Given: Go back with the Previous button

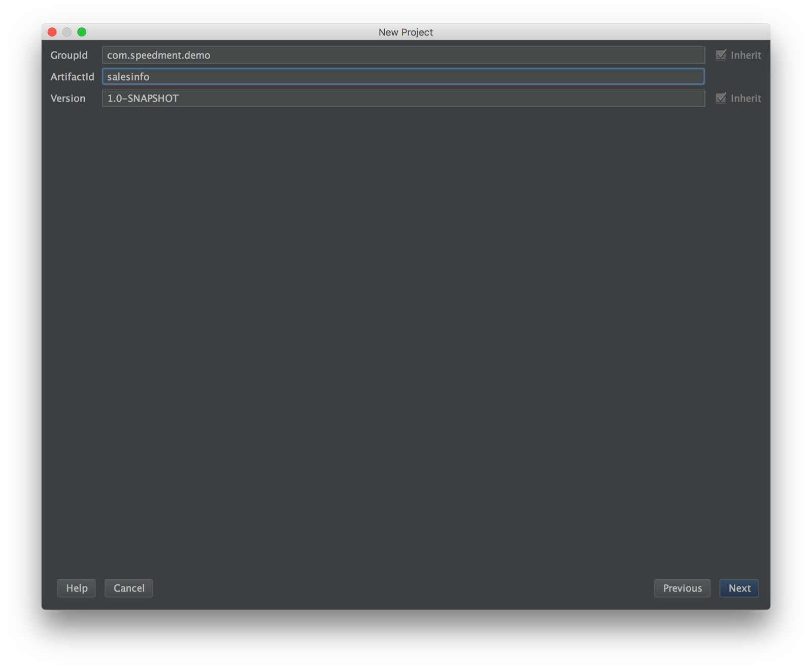Looking at the screenshot, I should coord(682,588).
